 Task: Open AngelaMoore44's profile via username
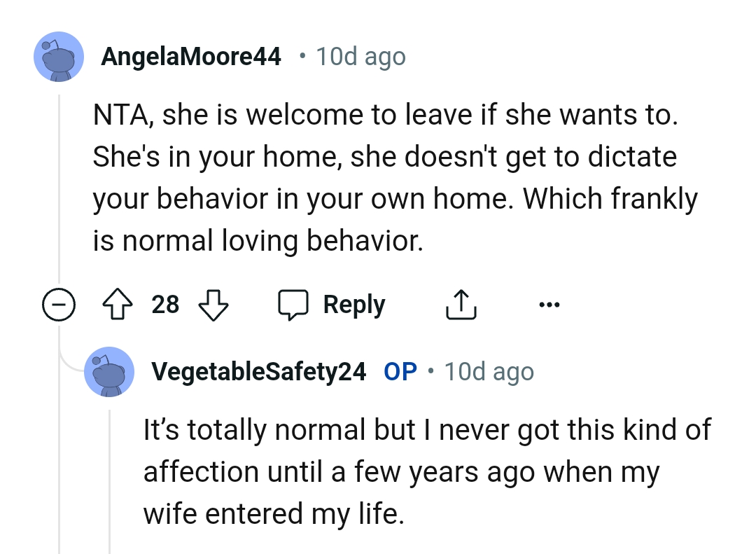(192, 56)
